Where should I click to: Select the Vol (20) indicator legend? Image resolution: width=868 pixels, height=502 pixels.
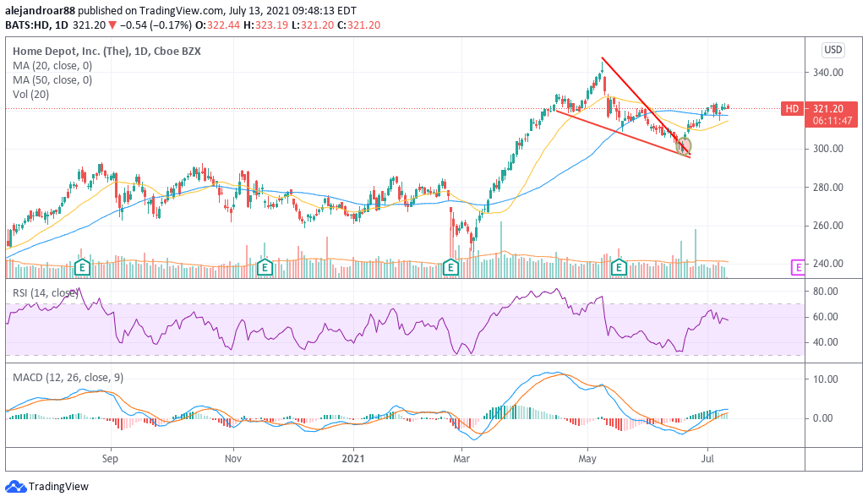(x=31, y=94)
